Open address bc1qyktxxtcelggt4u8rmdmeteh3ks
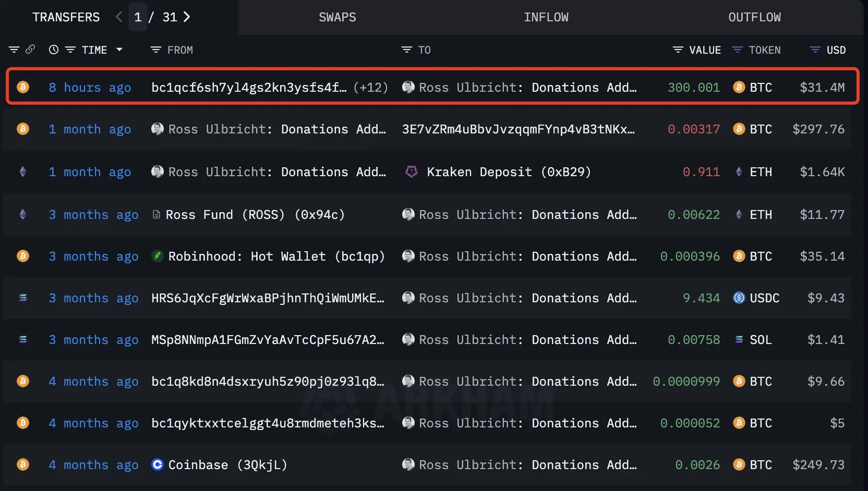The width and height of the screenshot is (868, 491). (268, 423)
